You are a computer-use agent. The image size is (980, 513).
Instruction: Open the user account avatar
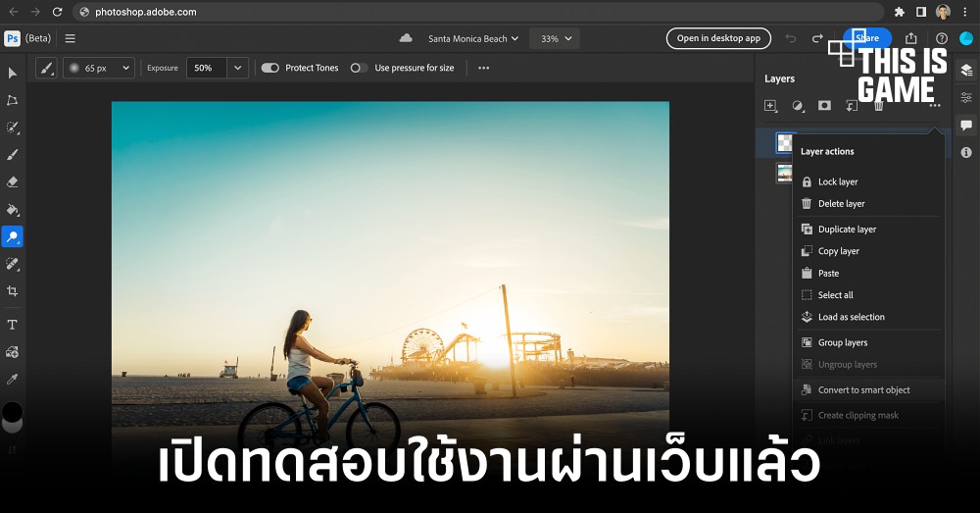(x=966, y=38)
